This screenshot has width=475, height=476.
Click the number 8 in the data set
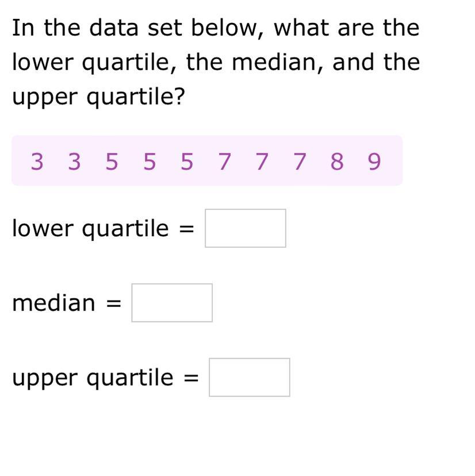tap(337, 162)
